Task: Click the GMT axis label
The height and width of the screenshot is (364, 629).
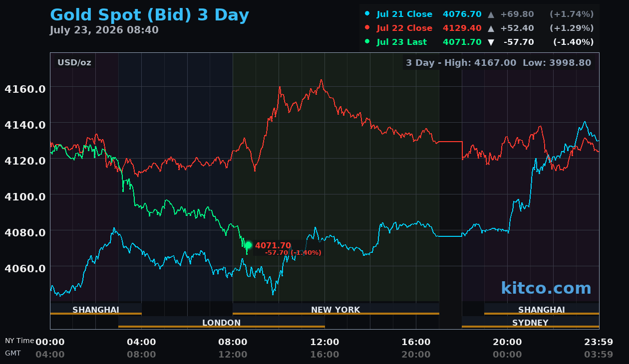Action: point(13,353)
